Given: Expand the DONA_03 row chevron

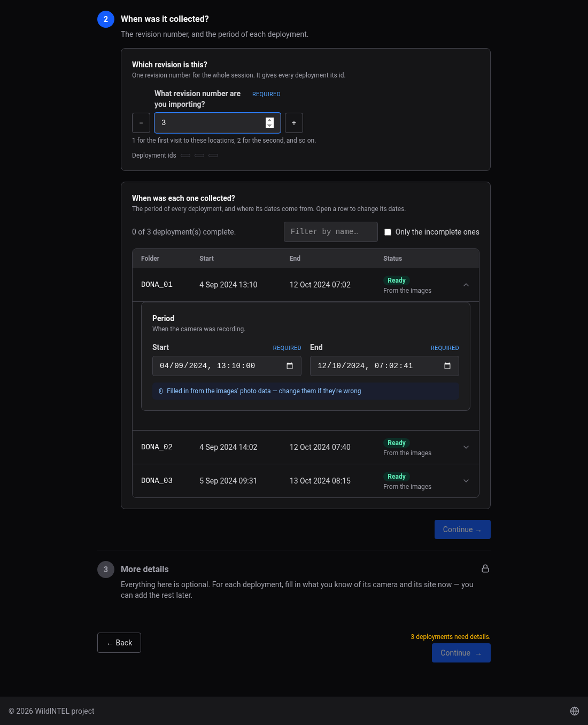Looking at the screenshot, I should [x=466, y=481].
